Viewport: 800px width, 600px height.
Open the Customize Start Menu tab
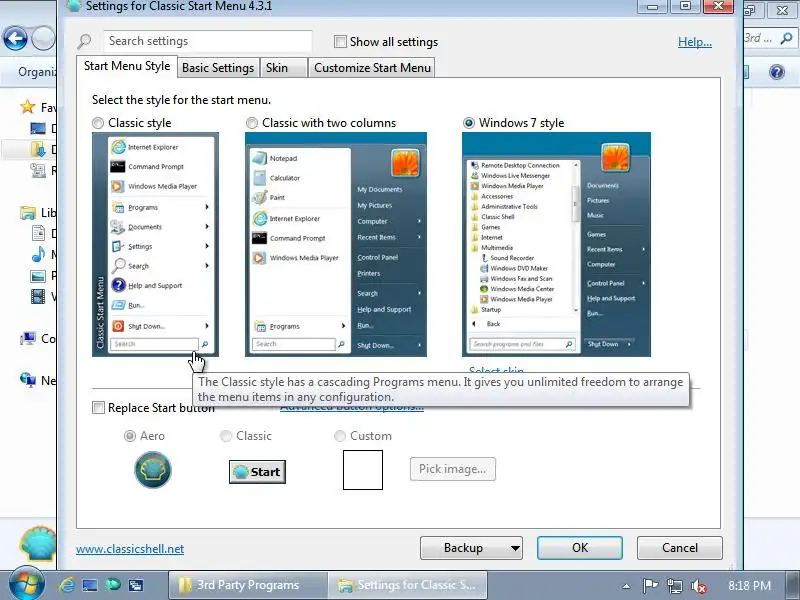point(372,68)
